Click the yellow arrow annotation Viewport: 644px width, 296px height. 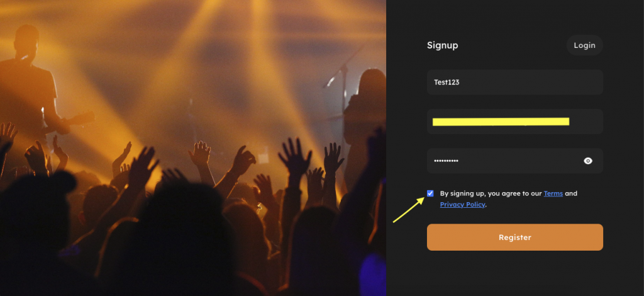coord(409,210)
